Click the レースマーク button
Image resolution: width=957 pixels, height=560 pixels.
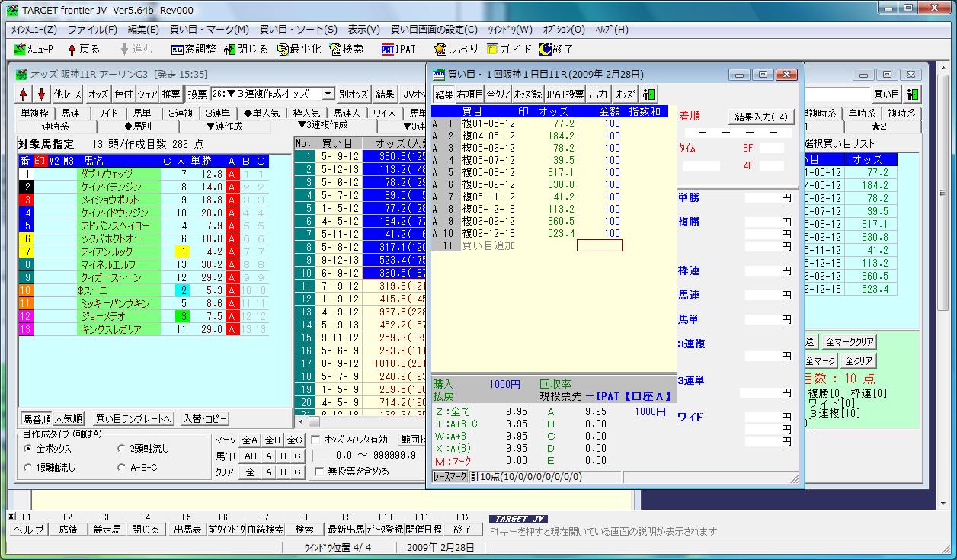[450, 477]
